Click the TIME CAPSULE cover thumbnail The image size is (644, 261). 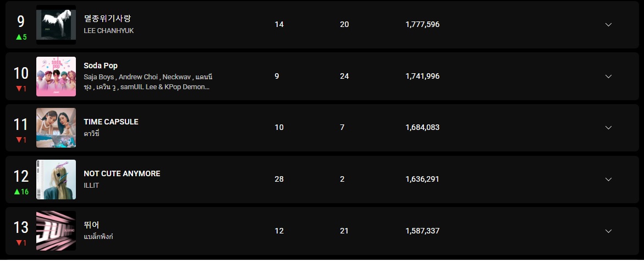(x=56, y=127)
